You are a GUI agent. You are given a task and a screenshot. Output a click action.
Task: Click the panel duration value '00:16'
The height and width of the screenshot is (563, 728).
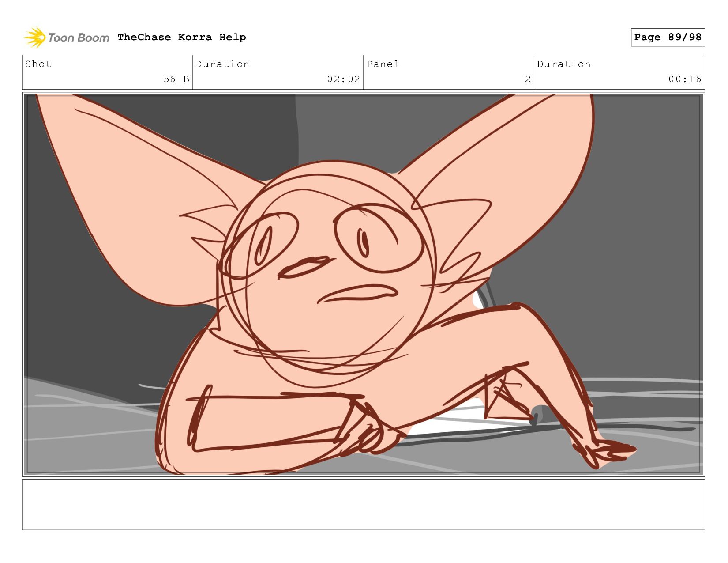[x=685, y=79]
